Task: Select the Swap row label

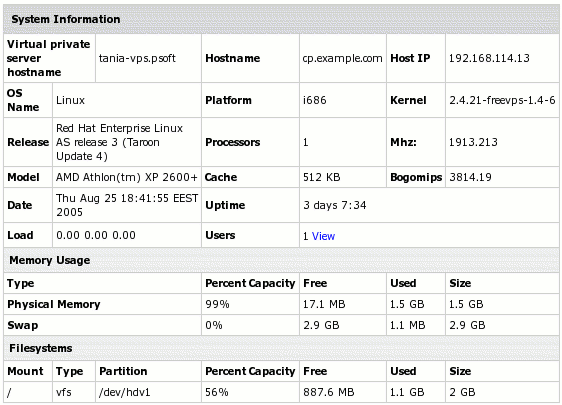Action: [23, 325]
